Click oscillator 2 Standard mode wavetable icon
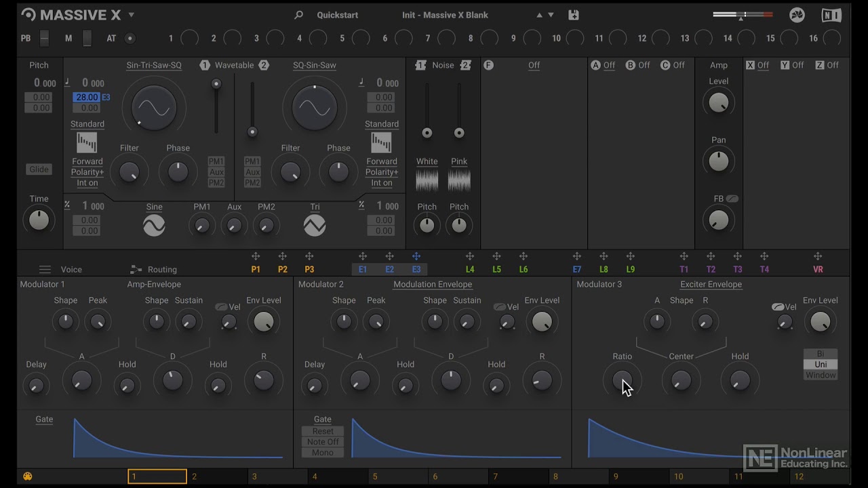The width and height of the screenshot is (868, 488). coord(381,142)
